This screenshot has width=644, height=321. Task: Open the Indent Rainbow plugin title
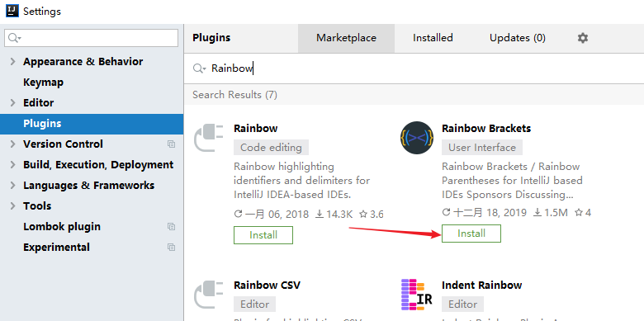[x=482, y=286]
